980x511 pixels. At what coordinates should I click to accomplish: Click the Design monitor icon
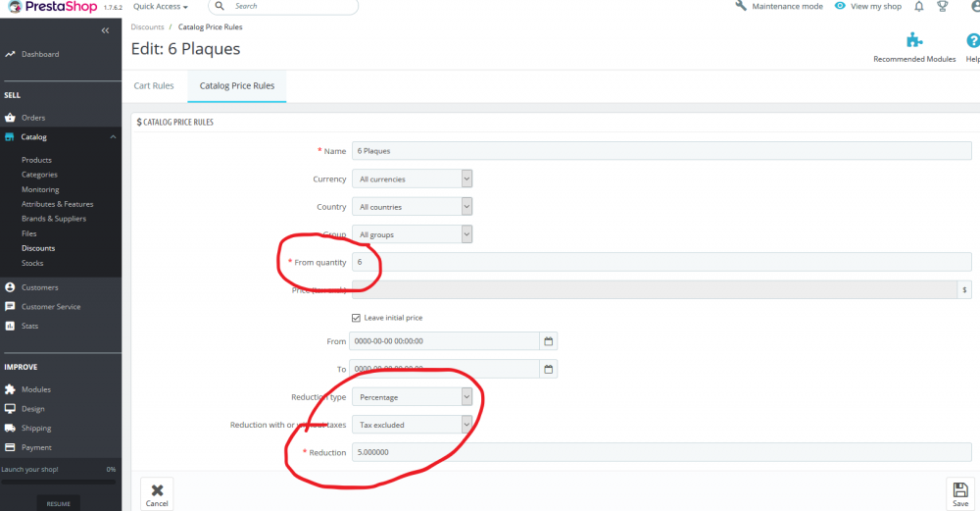pyautogui.click(x=10, y=408)
